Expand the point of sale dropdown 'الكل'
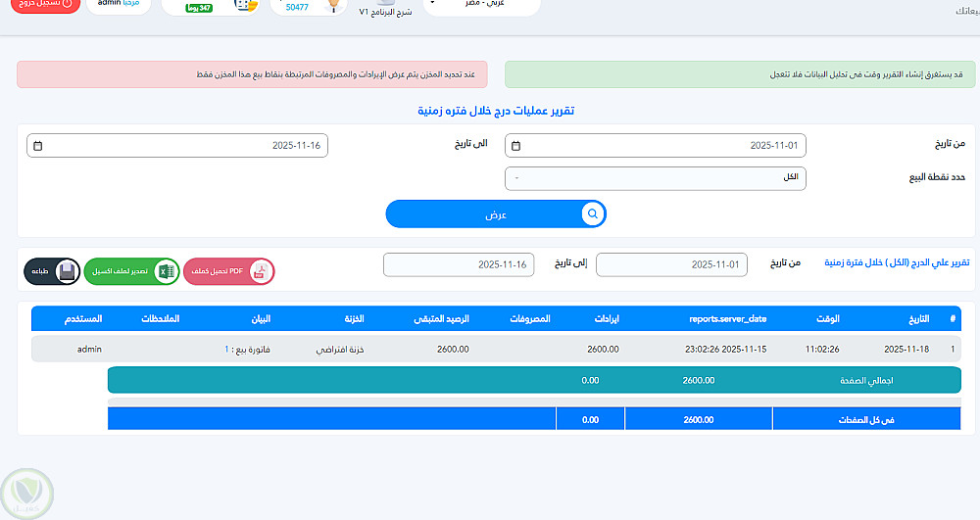 tap(655, 178)
